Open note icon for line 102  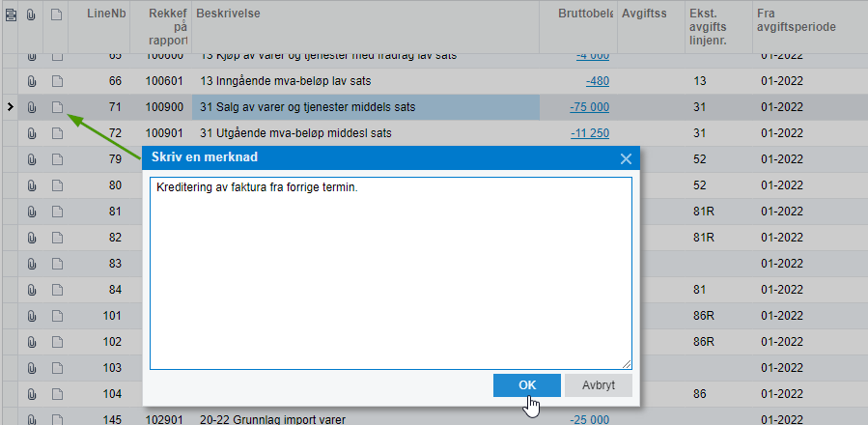pos(57,342)
